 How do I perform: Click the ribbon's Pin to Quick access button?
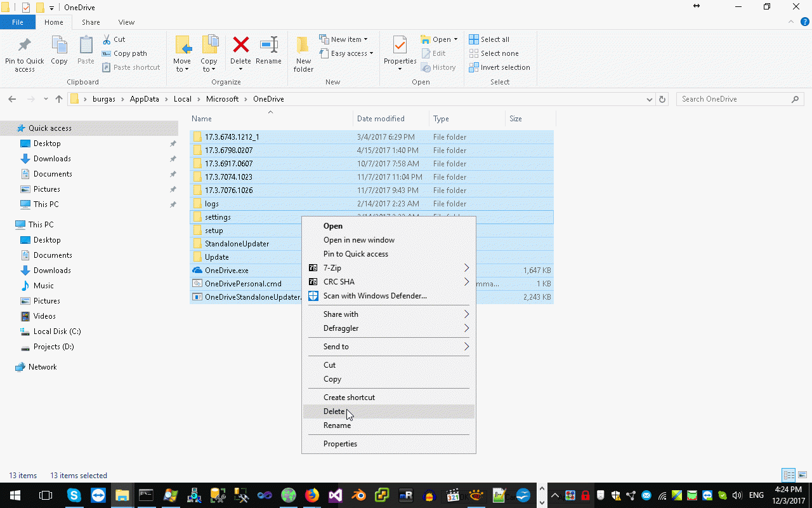tap(25, 54)
